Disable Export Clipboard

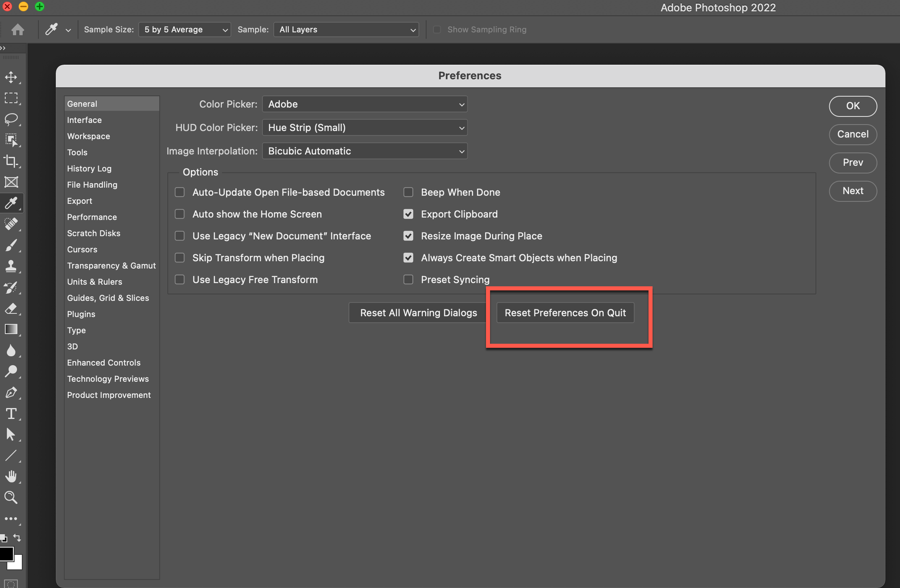(408, 214)
